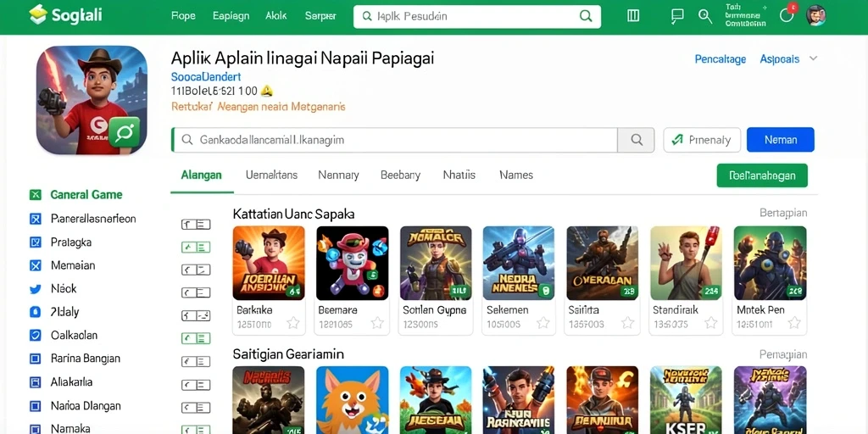Switch to the Names tab
This screenshot has width=868, height=434.
516,175
